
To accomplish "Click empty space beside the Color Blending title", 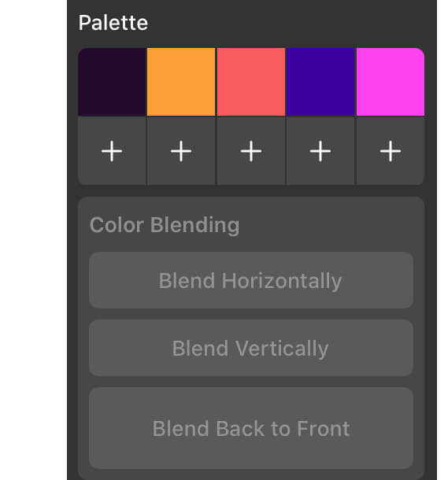I will point(331,225).
